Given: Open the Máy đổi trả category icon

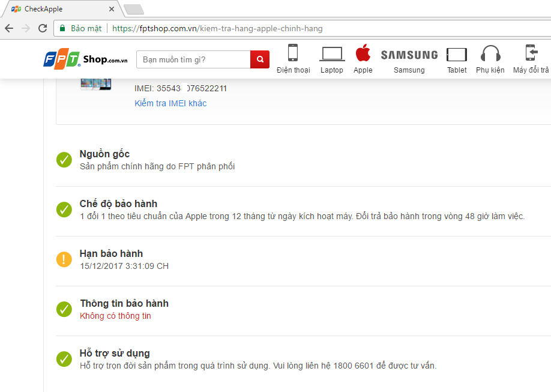Looking at the screenshot, I should click(x=531, y=53).
